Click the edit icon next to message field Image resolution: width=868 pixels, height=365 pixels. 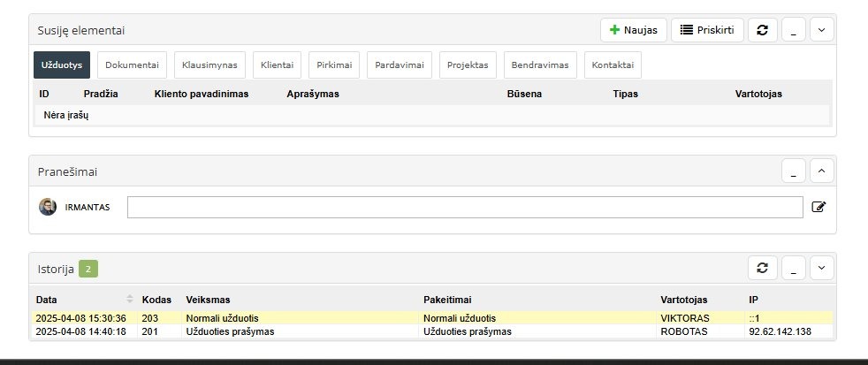[x=819, y=207]
